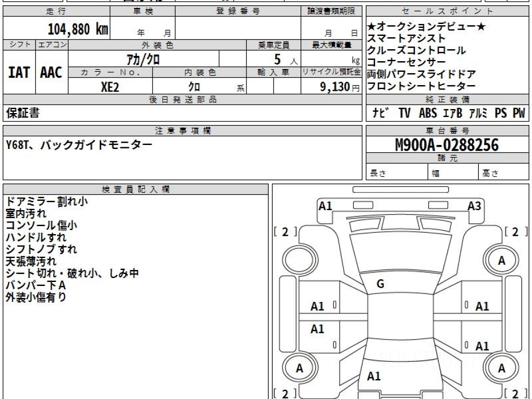Viewport: 532px width, 399px height.
Task: Click the クルーズコントロール sales point
Action: click(x=417, y=51)
